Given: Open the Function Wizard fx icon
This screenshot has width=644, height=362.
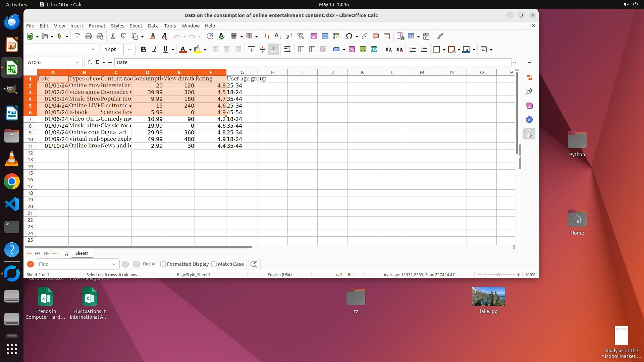Looking at the screenshot, I should tap(90, 62).
